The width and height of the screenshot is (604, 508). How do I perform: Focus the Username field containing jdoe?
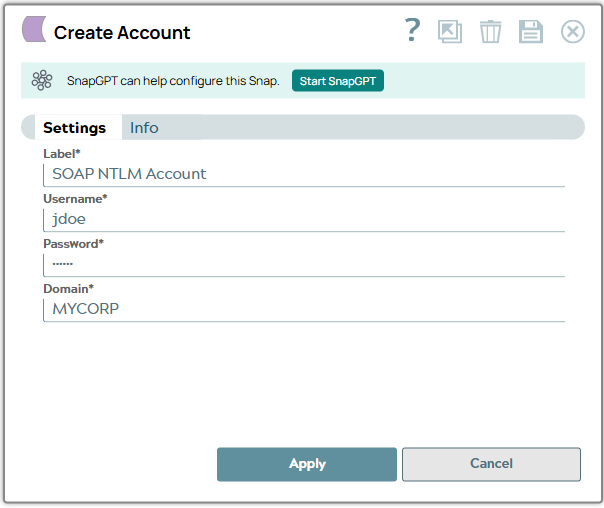coord(303,219)
